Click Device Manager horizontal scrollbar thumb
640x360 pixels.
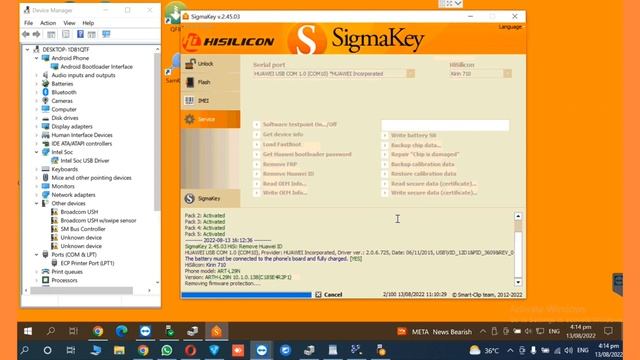point(82,290)
